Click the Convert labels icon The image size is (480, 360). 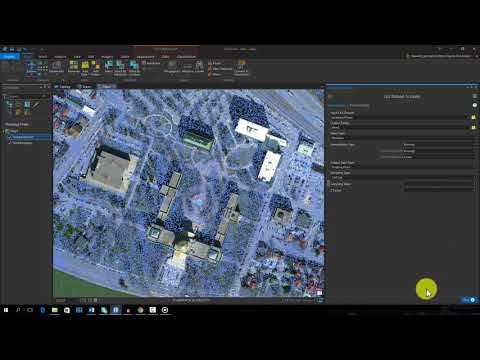pos(241,68)
